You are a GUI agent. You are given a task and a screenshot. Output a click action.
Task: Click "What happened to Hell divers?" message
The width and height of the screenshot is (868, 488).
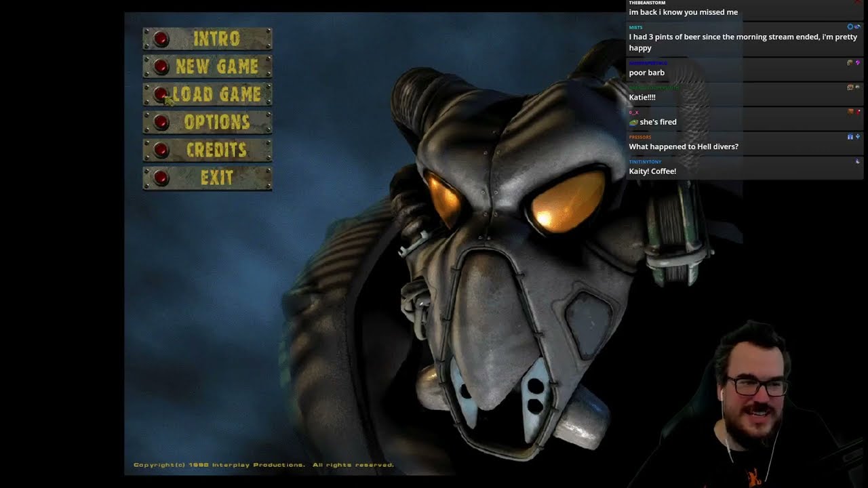pyautogui.click(x=684, y=146)
